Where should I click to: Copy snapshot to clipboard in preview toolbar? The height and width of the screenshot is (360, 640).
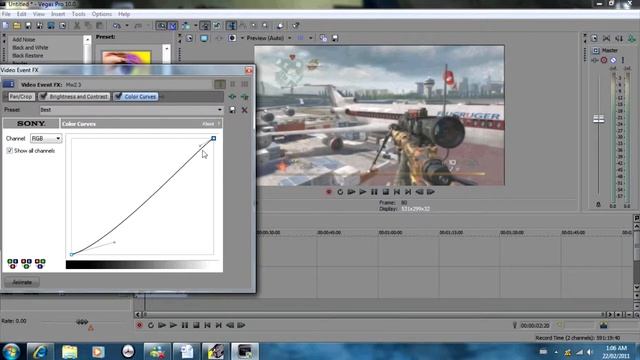(x=323, y=38)
